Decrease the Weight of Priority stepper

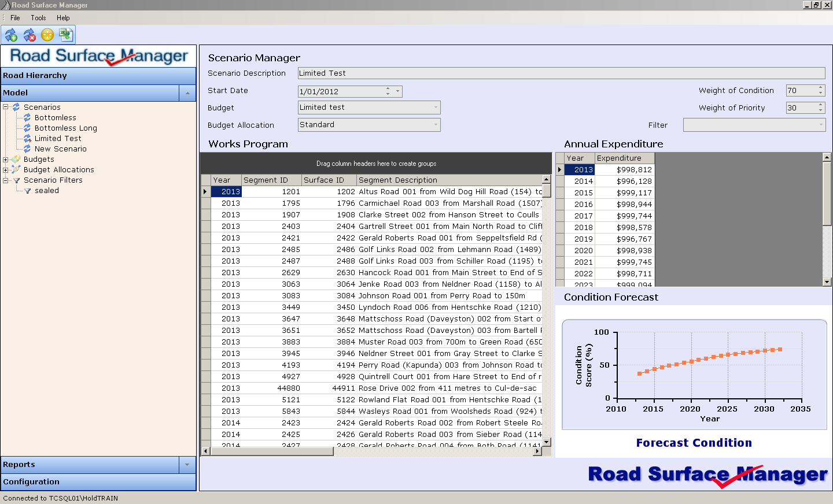(x=821, y=110)
